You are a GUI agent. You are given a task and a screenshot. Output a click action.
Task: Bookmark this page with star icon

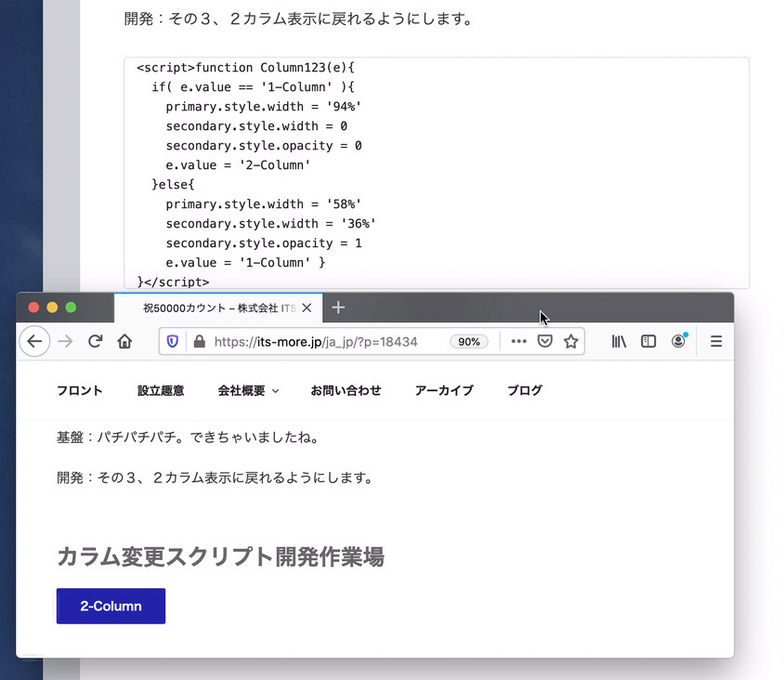pyautogui.click(x=570, y=341)
